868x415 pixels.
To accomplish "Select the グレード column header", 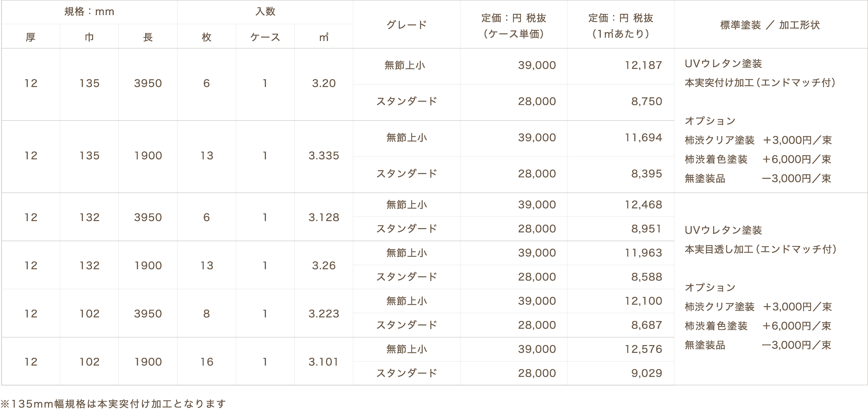I will (x=406, y=25).
